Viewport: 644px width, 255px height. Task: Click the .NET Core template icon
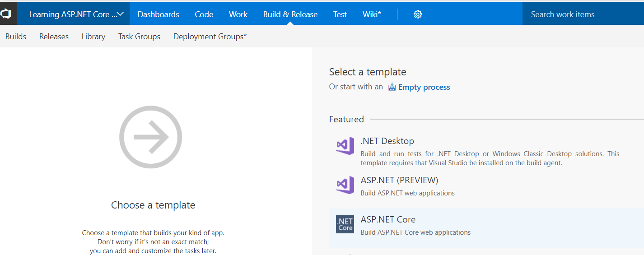click(x=345, y=224)
